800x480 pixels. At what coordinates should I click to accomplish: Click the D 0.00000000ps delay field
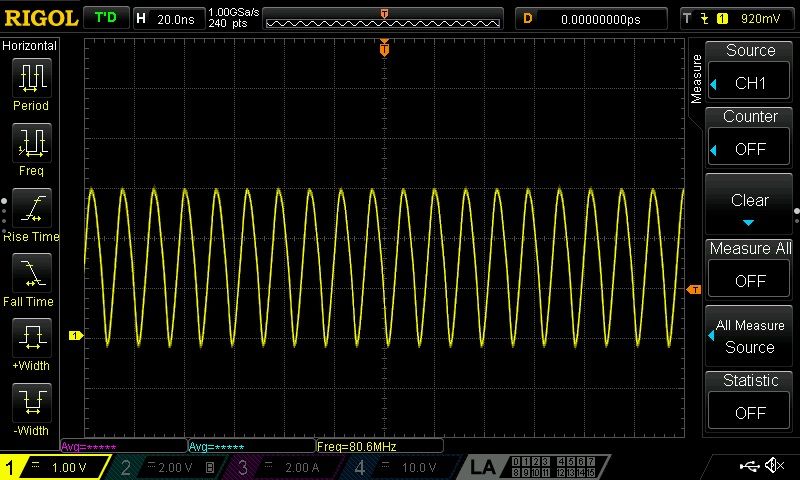(591, 19)
